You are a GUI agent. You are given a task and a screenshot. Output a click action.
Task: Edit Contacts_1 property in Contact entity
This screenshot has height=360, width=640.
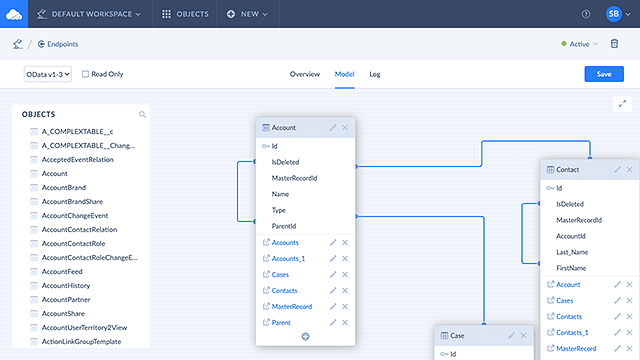pyautogui.click(x=618, y=332)
